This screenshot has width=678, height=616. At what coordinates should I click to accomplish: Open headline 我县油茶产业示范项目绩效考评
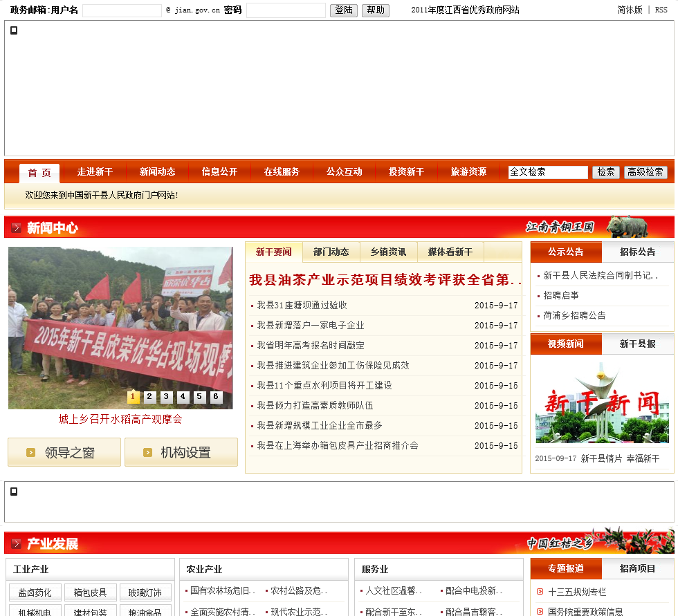coord(385,280)
